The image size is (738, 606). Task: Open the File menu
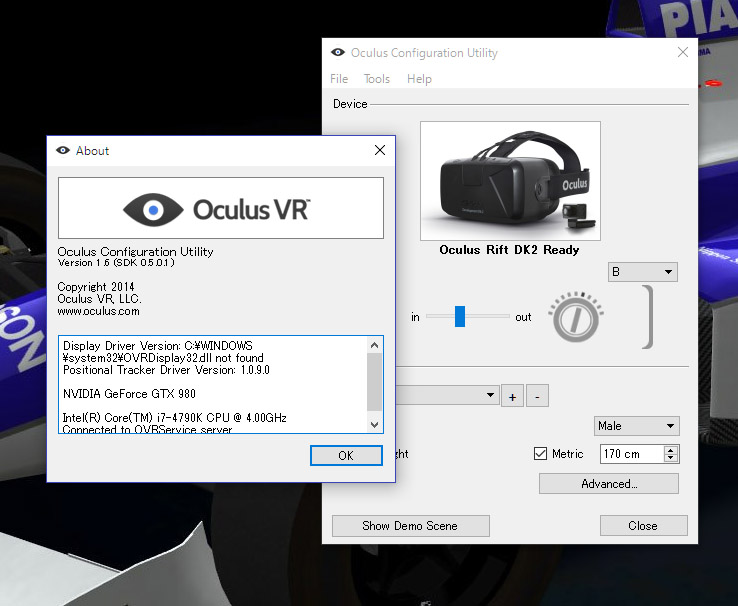coord(339,79)
